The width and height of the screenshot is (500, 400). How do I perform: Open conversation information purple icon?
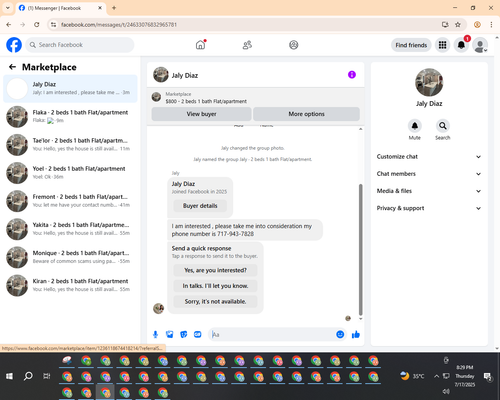click(x=352, y=75)
